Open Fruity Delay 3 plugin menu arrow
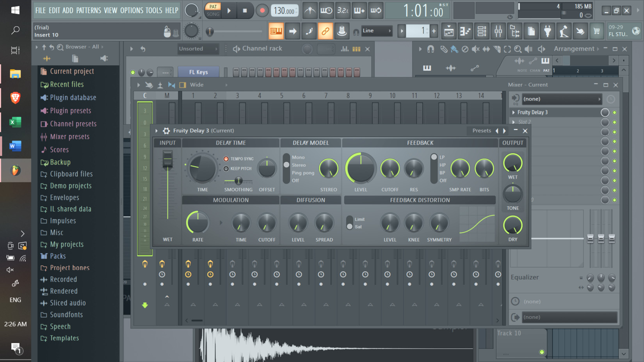The width and height of the screenshot is (644, 362). (157, 131)
